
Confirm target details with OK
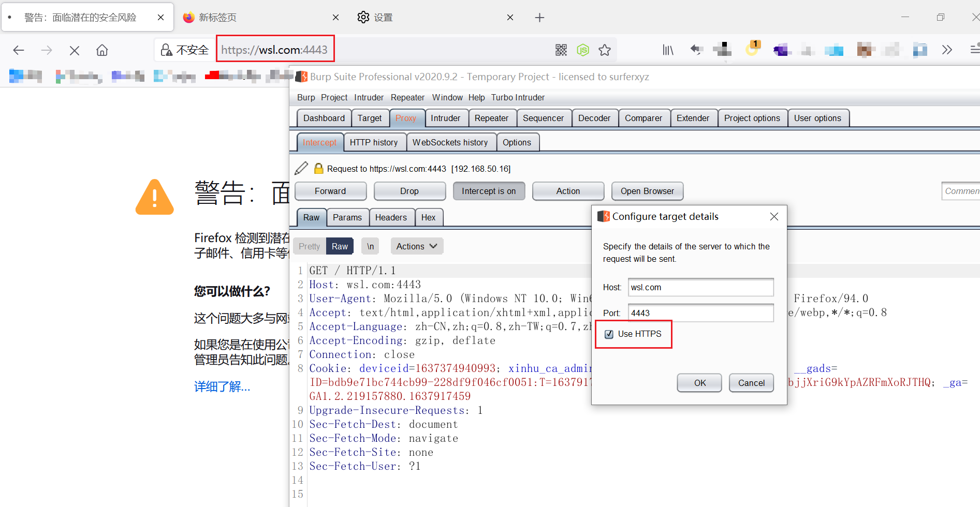(699, 383)
